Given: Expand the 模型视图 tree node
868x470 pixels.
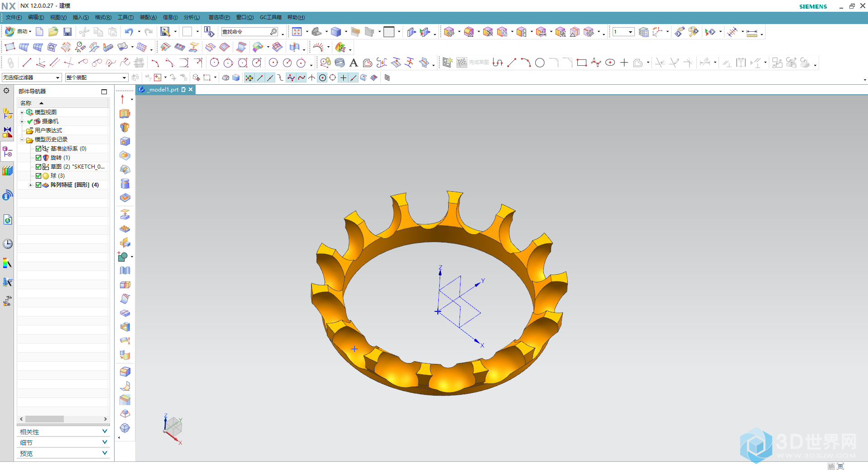Looking at the screenshot, I should (x=22, y=112).
